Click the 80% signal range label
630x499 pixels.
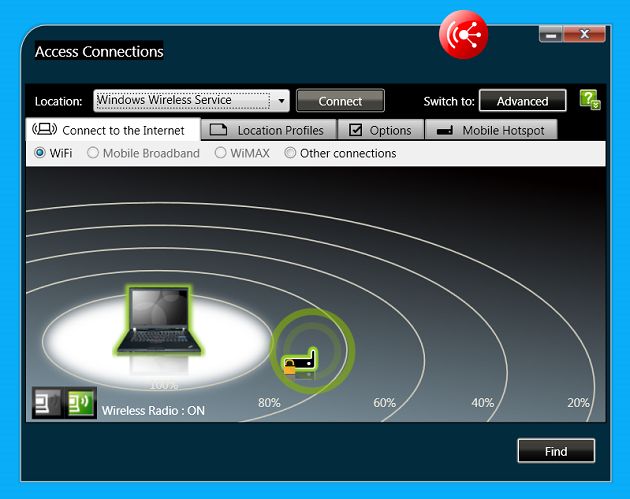(269, 403)
